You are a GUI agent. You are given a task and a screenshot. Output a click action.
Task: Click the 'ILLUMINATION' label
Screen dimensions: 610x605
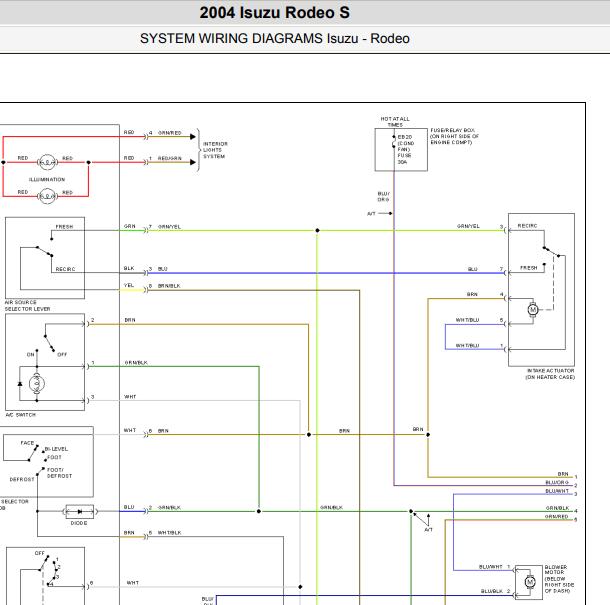point(47,179)
